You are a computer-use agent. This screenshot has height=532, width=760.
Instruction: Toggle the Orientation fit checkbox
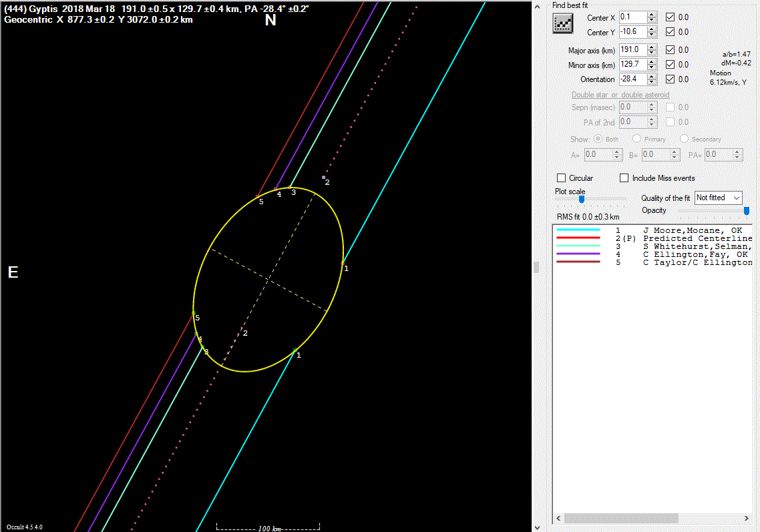click(671, 79)
